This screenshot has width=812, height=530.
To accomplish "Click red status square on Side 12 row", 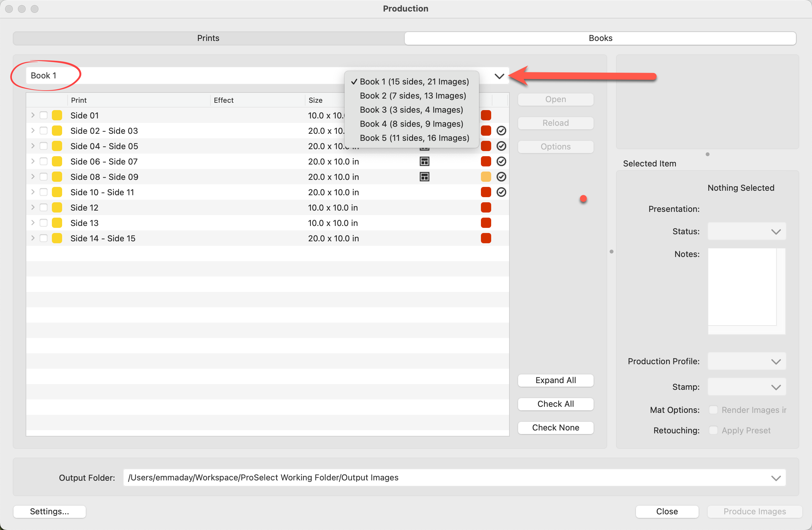I will [x=485, y=207].
